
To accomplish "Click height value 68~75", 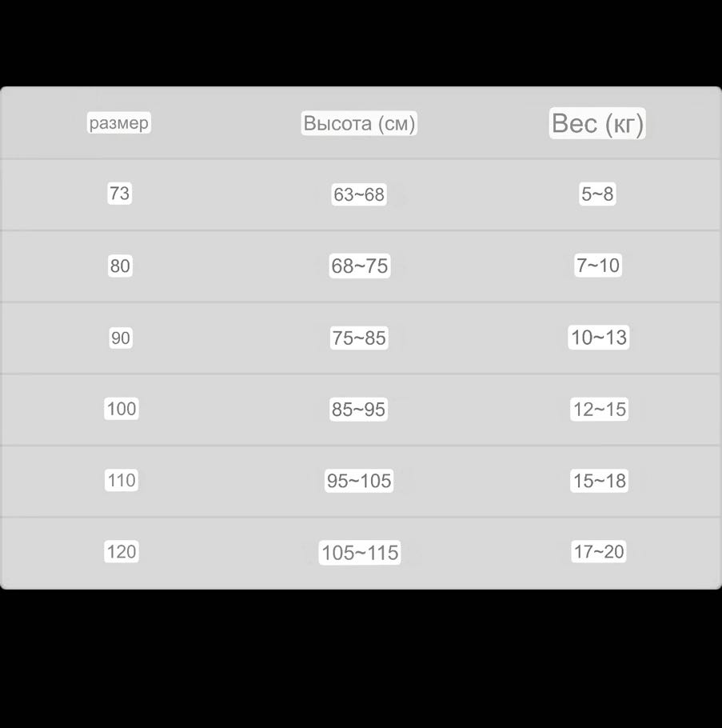I will point(360,266).
